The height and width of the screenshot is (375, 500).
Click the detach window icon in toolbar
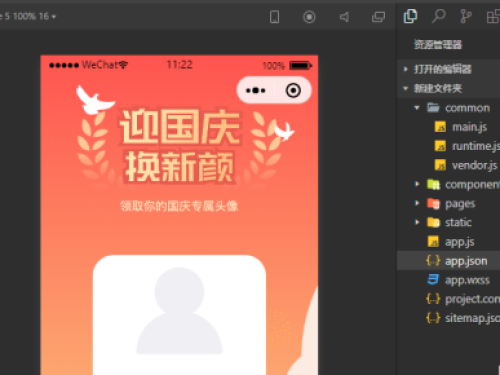(x=378, y=17)
